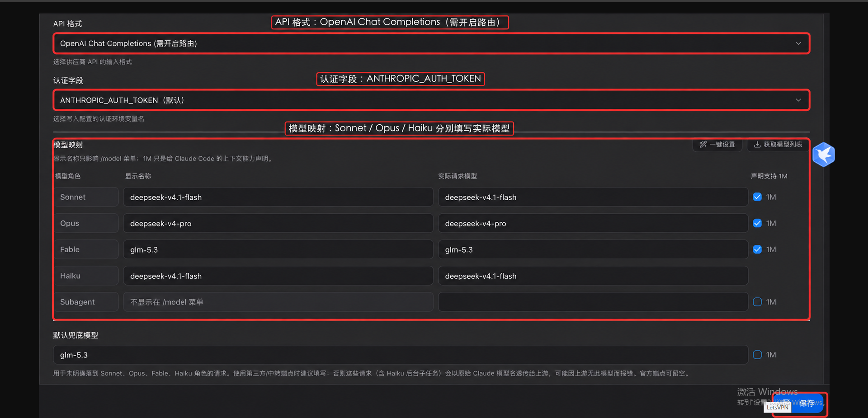The width and height of the screenshot is (868, 418).
Task: Enable the 1M checkbox in Subagent row
Action: pyautogui.click(x=757, y=302)
